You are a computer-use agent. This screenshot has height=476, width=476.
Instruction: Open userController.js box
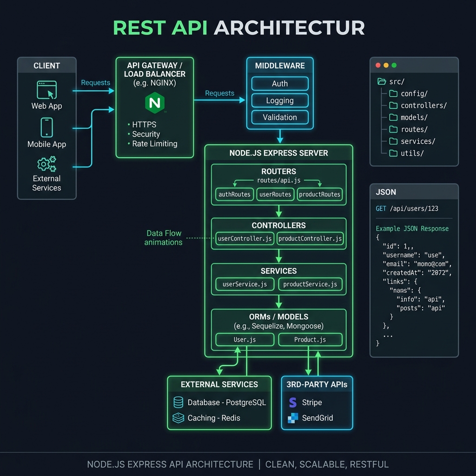click(245, 238)
